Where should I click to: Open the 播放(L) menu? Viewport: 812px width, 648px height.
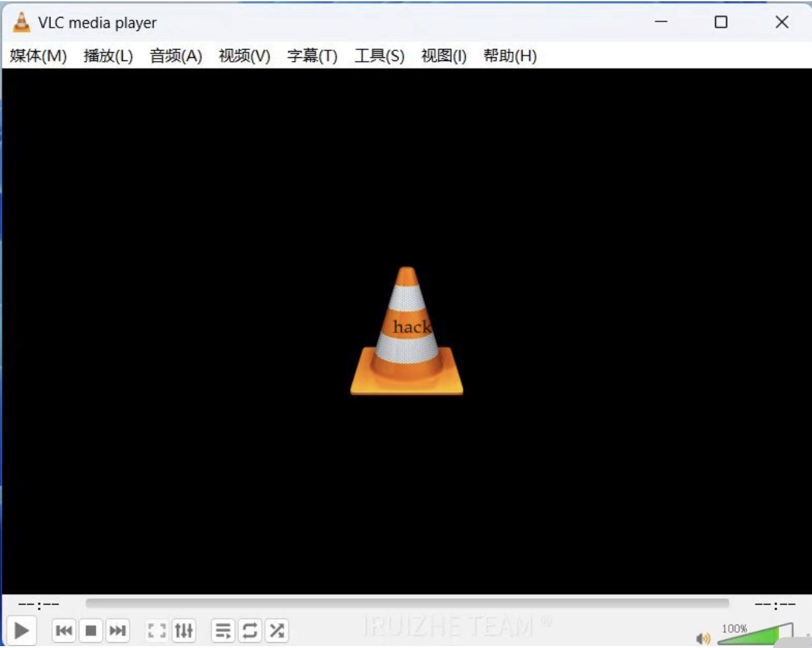pyautogui.click(x=108, y=56)
